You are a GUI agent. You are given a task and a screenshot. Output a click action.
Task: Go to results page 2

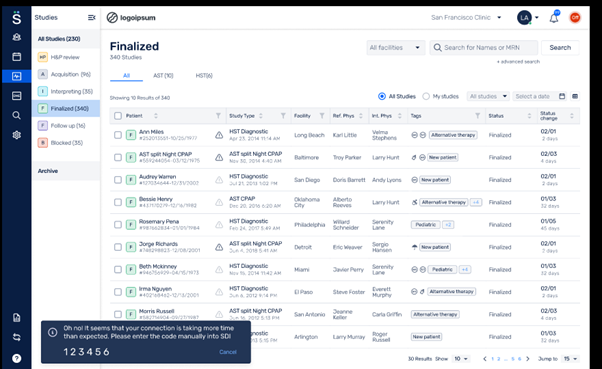click(498, 359)
